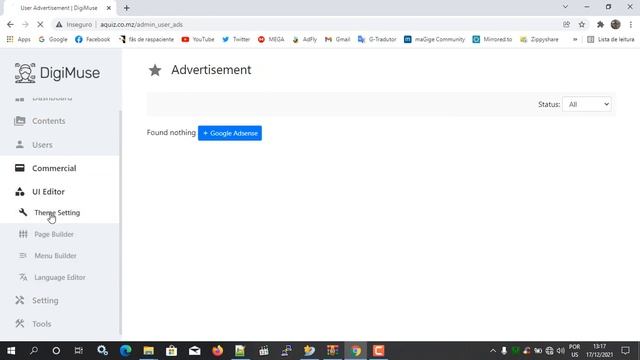Open Chrome three-dot menu
Image resolution: width=640 pixels, height=360 pixels.
pyautogui.click(x=631, y=24)
